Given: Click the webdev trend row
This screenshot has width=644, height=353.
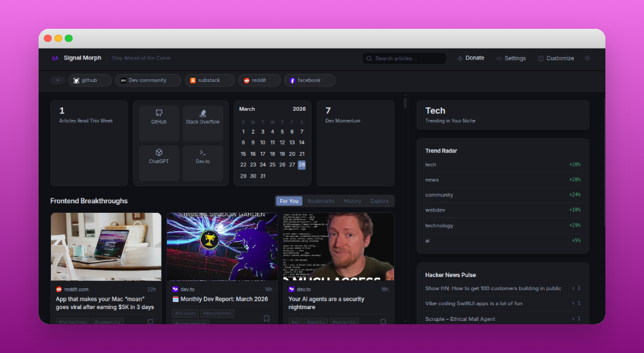Looking at the screenshot, I should pyautogui.click(x=503, y=210).
